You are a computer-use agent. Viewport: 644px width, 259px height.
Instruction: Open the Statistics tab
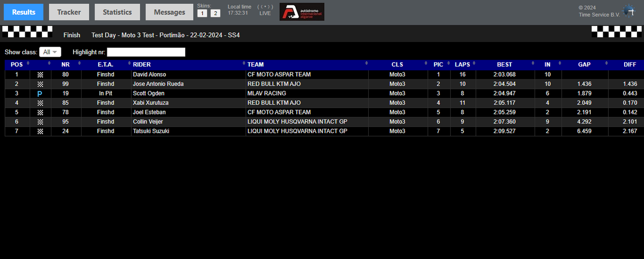[117, 12]
